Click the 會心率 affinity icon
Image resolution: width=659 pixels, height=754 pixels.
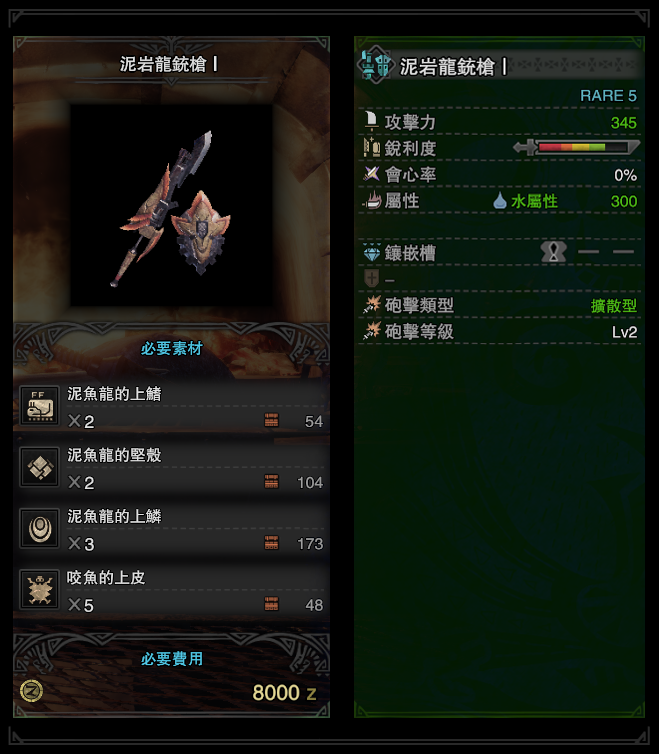point(371,174)
